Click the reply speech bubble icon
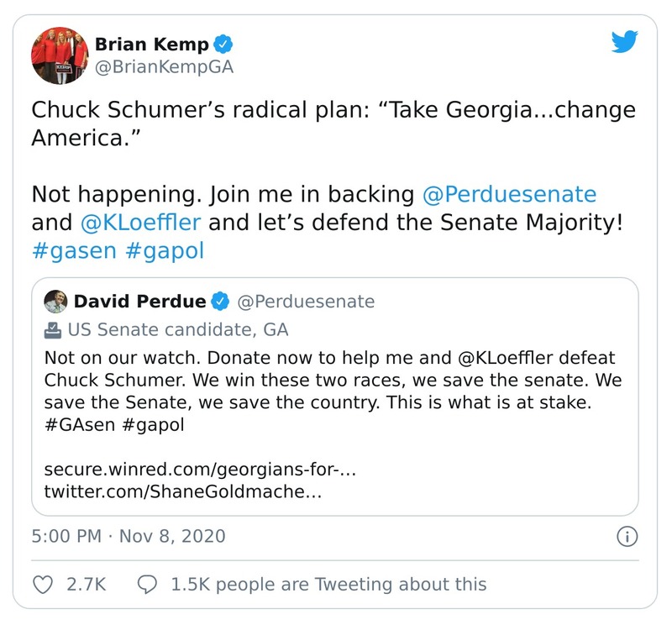 point(147,584)
